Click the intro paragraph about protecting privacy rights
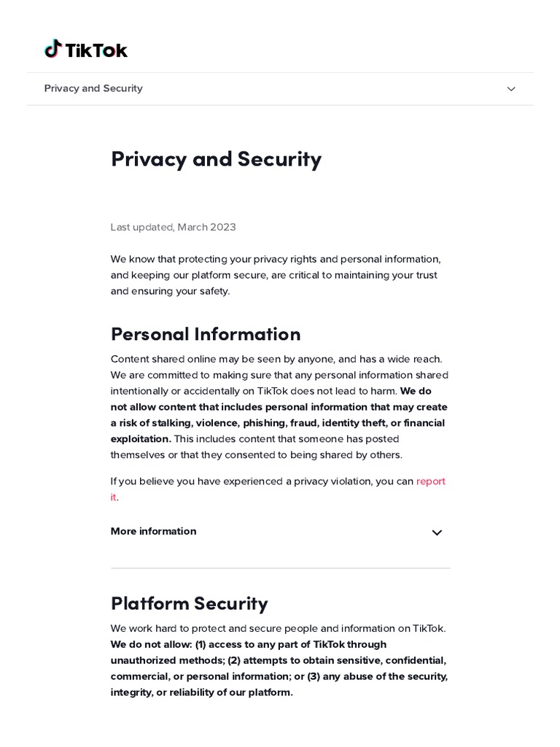This screenshot has width=560, height=747. click(275, 275)
